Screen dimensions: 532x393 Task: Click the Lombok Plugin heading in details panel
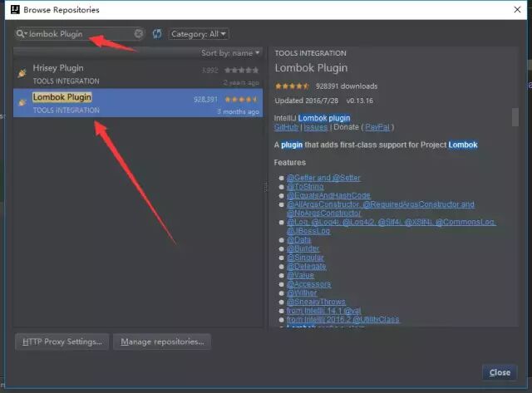pyautogui.click(x=311, y=68)
